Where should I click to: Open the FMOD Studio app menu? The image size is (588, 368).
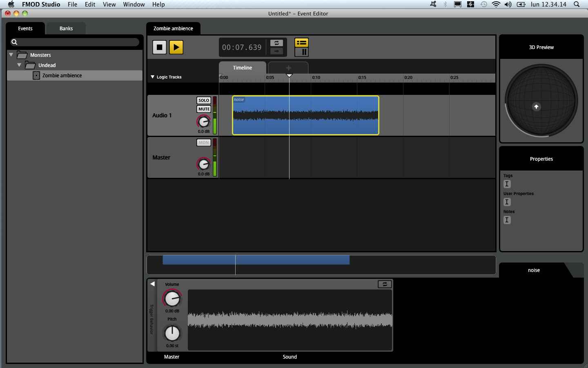tap(41, 4)
